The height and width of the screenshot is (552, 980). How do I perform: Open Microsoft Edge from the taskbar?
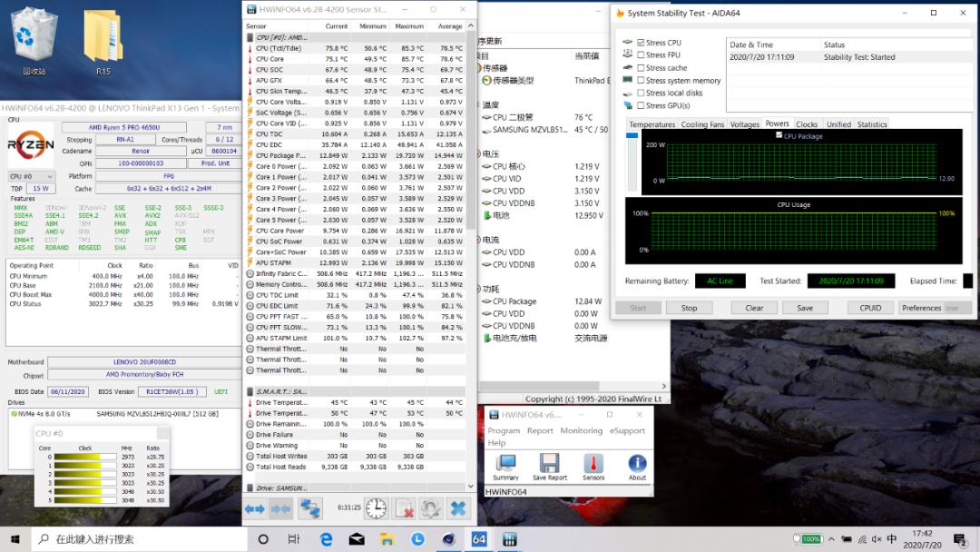pyautogui.click(x=326, y=539)
